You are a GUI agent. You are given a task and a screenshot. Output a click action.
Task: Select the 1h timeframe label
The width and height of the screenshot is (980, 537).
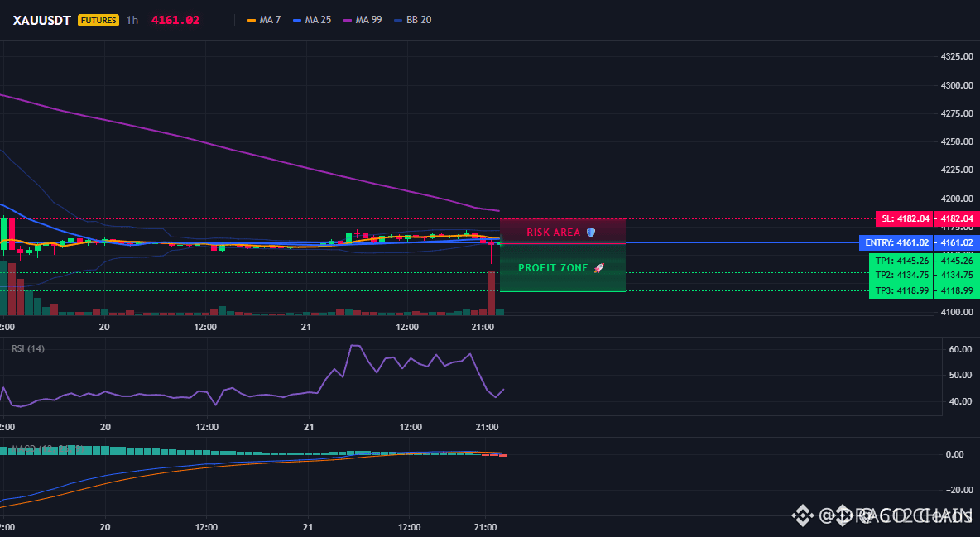pos(132,20)
